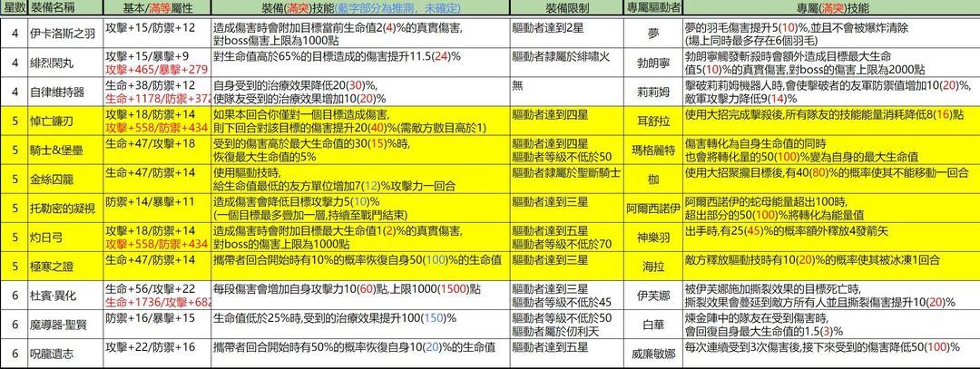
Task: Click the restriction cell in 灼日弓 row
Action: pos(566,238)
